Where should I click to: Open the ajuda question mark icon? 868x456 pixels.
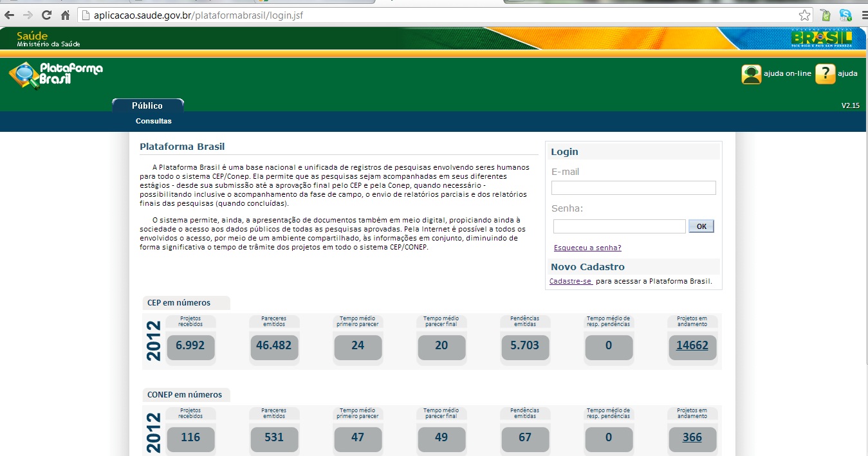(826, 74)
